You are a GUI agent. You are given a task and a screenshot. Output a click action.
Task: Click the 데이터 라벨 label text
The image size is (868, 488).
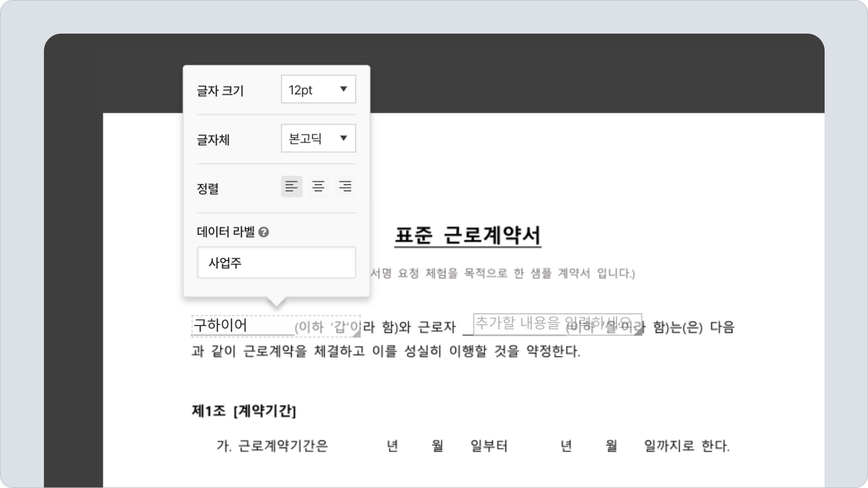[x=226, y=232]
